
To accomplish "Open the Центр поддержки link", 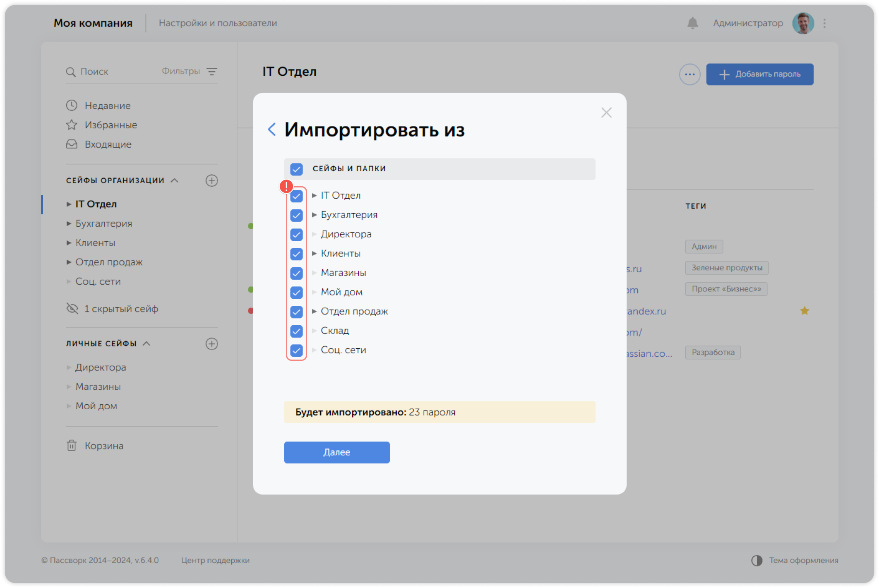I will (x=215, y=561).
